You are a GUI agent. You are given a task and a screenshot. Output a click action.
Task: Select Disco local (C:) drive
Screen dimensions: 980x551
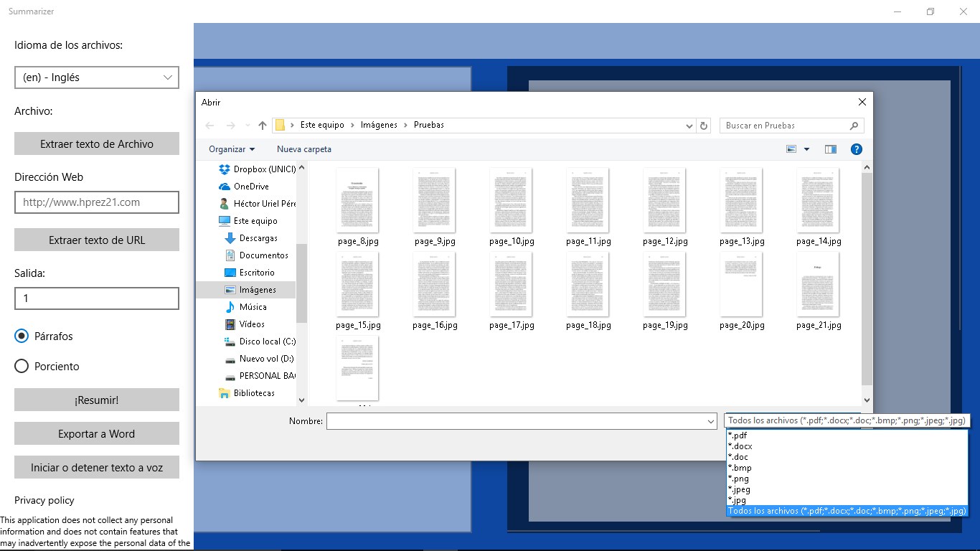260,342
